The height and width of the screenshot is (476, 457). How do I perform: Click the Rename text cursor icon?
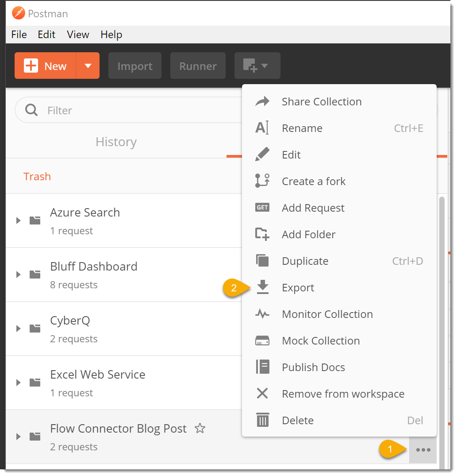click(x=262, y=128)
